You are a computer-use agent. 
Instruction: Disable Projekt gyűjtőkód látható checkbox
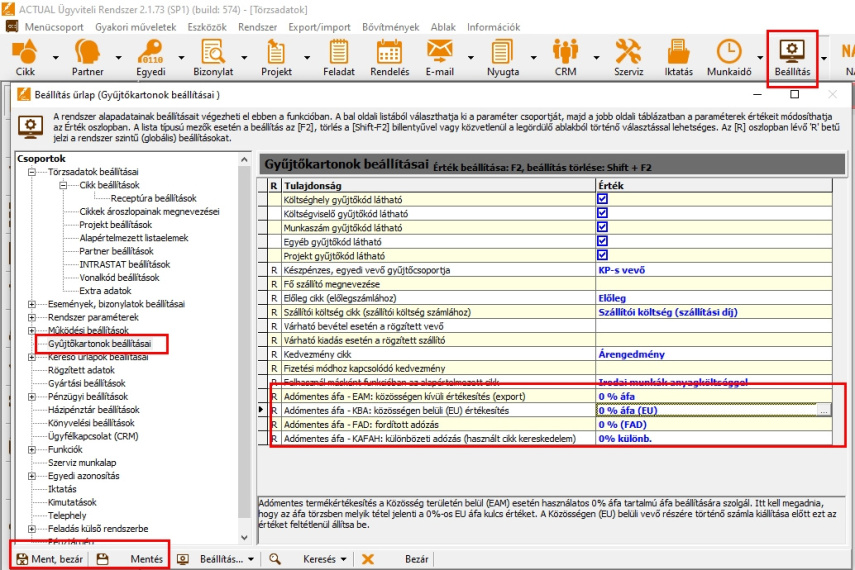tap(602, 255)
